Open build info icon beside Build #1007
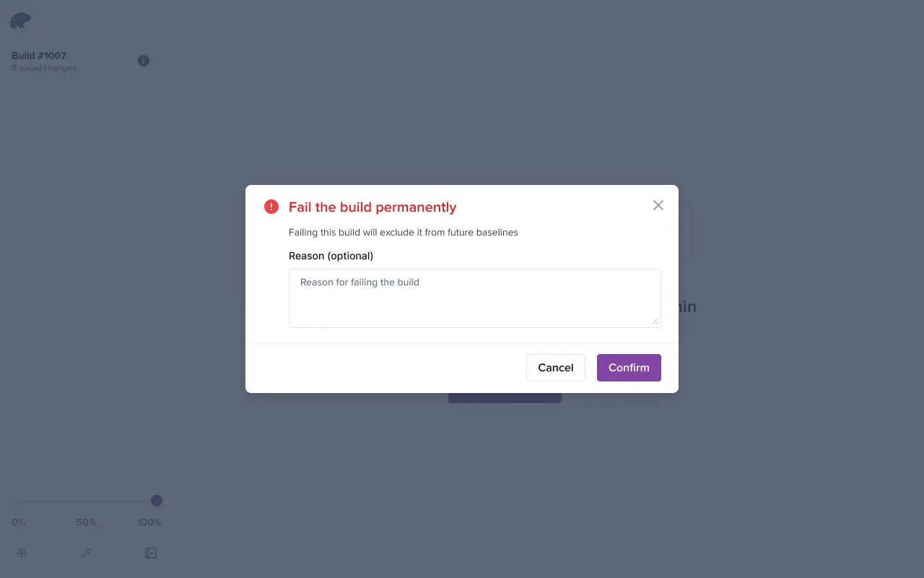The image size is (924, 578). pos(144,61)
